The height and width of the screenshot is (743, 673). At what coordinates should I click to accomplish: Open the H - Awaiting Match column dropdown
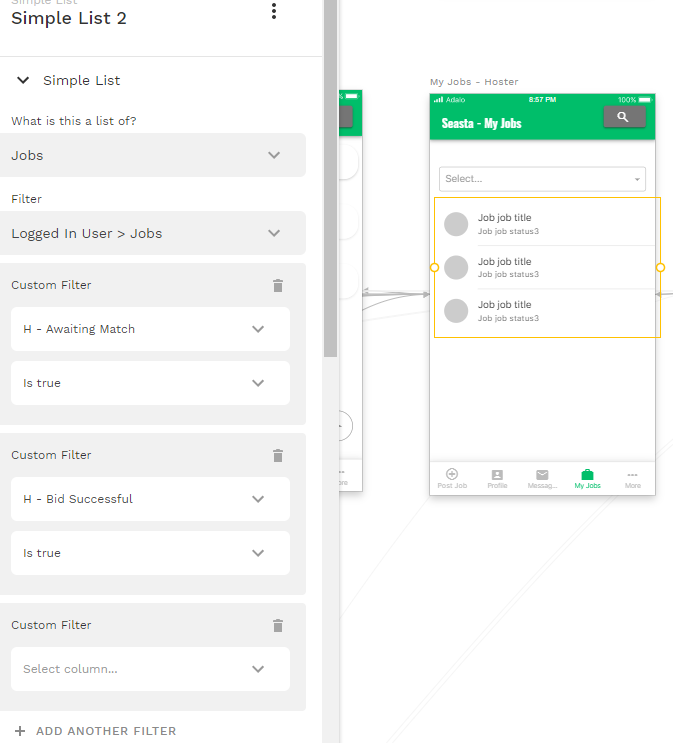pos(150,329)
